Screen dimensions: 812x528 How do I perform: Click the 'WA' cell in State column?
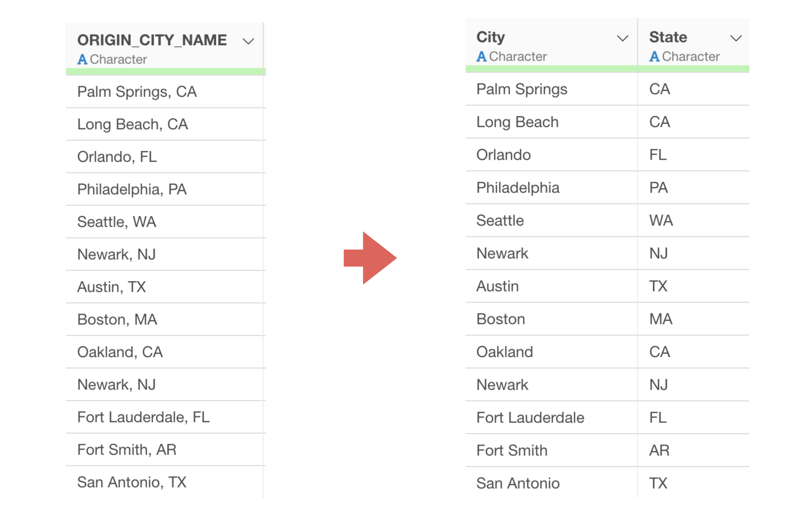tap(661, 221)
